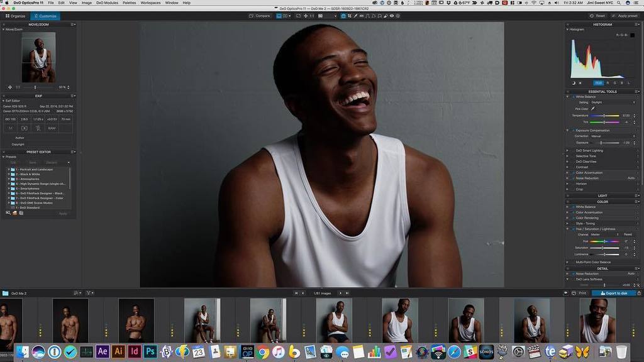This screenshot has width=644, height=362.
Task: Expand the Portrait and Landscape preset folder
Action: tap(9, 169)
